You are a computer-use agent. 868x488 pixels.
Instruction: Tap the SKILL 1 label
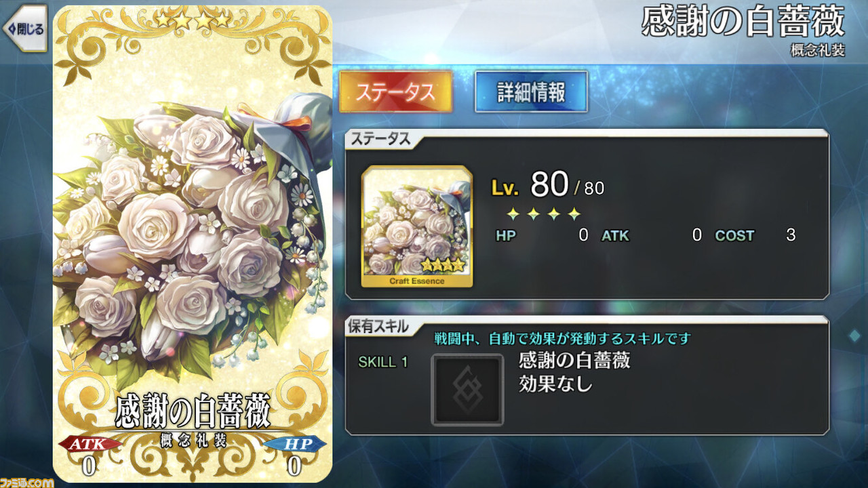point(382,362)
